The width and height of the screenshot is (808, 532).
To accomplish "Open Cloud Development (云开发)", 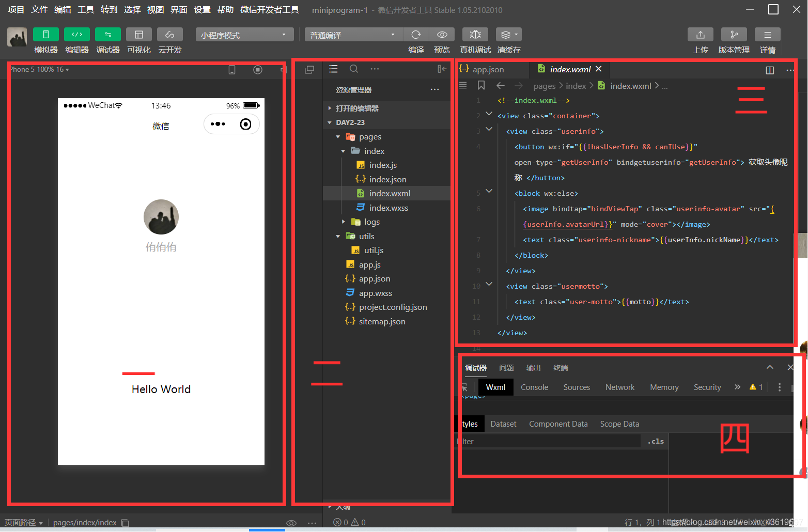I will [169, 35].
